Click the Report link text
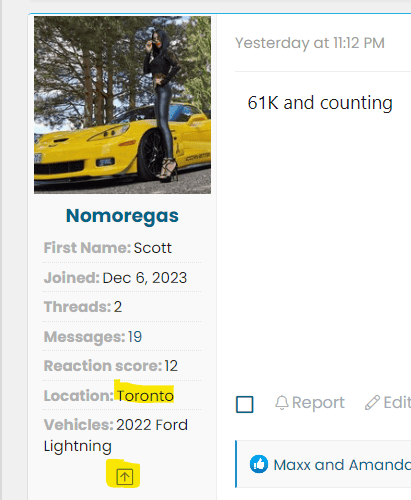Viewport: 411px width, 500px height. pos(318,402)
